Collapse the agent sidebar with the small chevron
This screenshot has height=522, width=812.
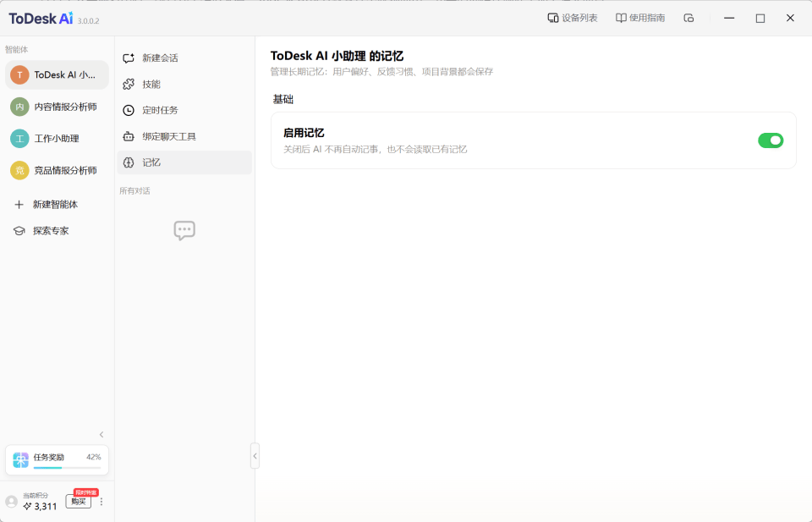[x=101, y=435]
